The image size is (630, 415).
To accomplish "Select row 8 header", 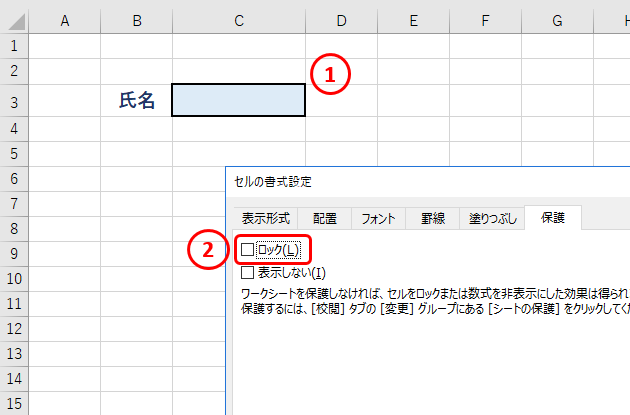I will [14, 229].
